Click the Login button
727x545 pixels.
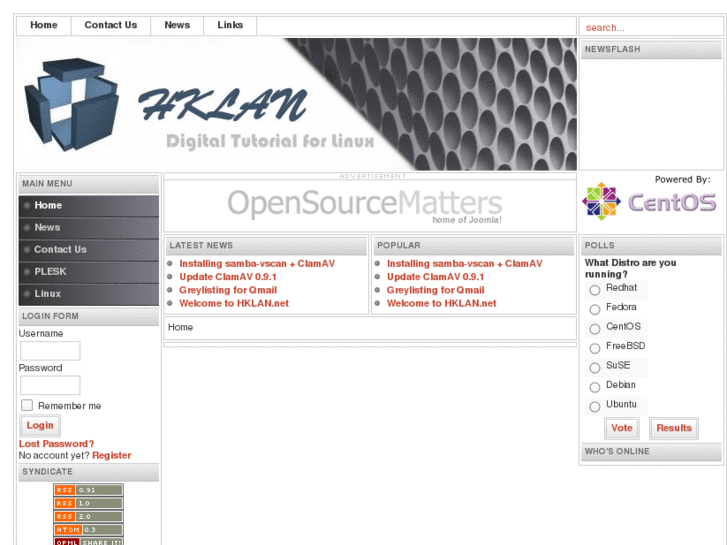pyautogui.click(x=40, y=425)
